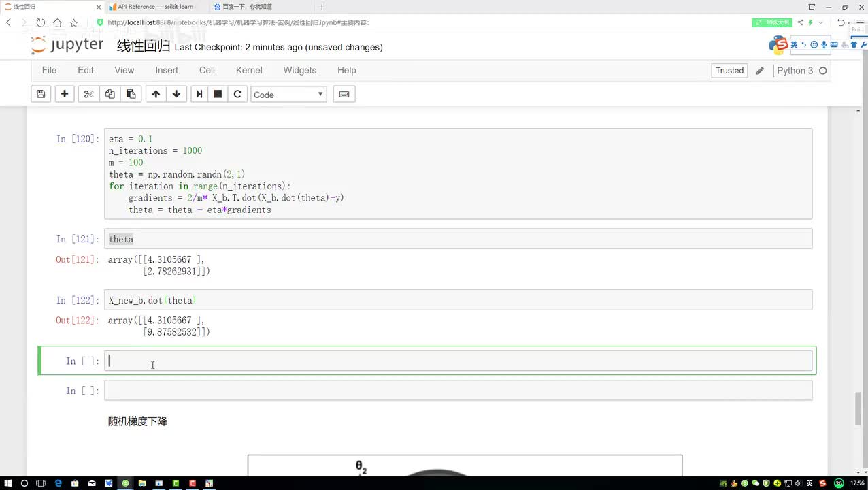The width and height of the screenshot is (868, 490).
Task: Click the Python 3 kernel status circle
Action: 822,71
